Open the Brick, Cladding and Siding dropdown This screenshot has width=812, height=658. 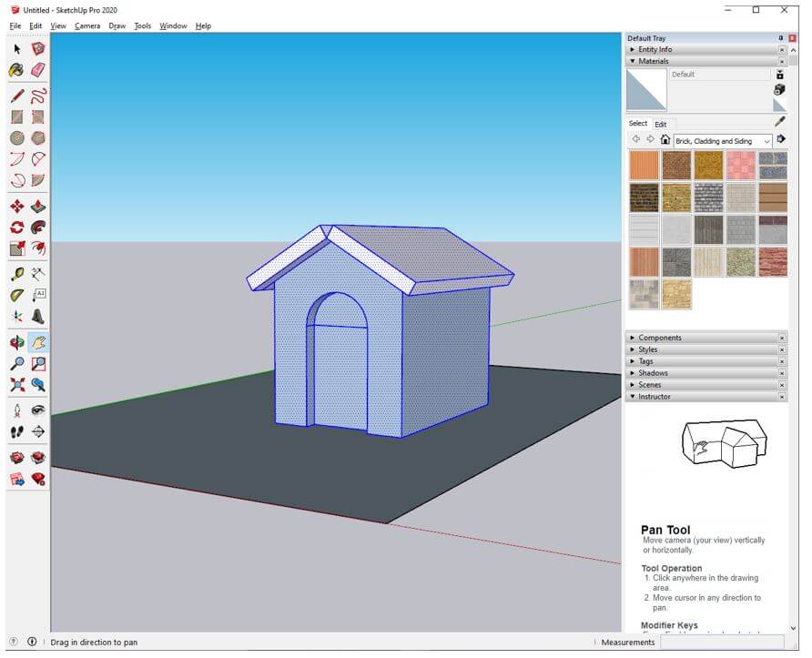[723, 141]
